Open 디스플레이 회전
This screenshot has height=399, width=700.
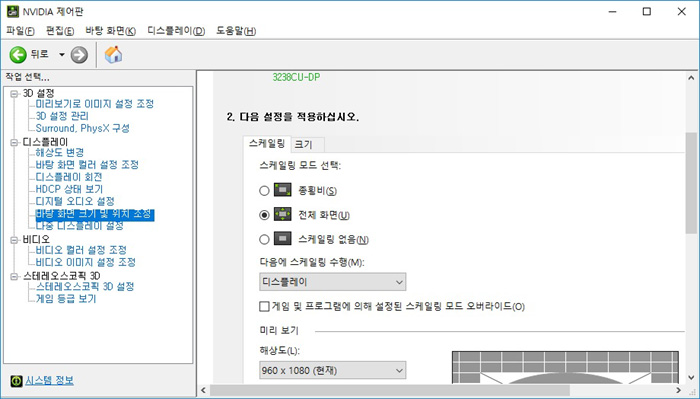(69, 177)
